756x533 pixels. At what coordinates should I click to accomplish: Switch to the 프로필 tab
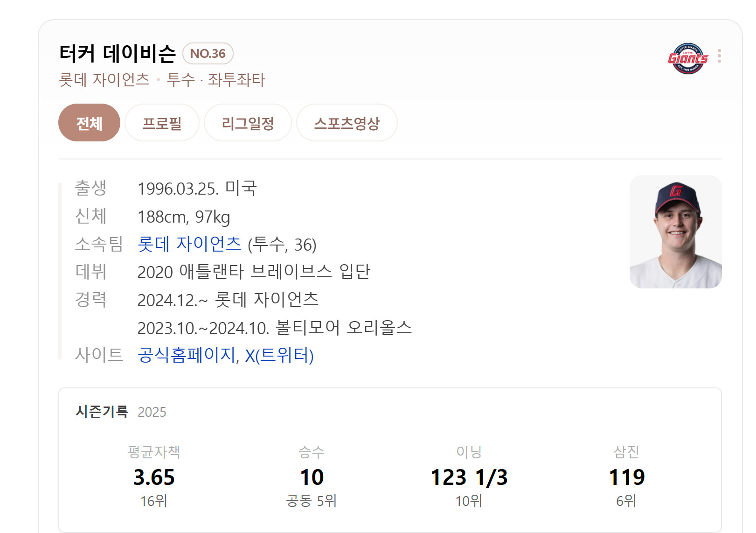click(x=162, y=123)
